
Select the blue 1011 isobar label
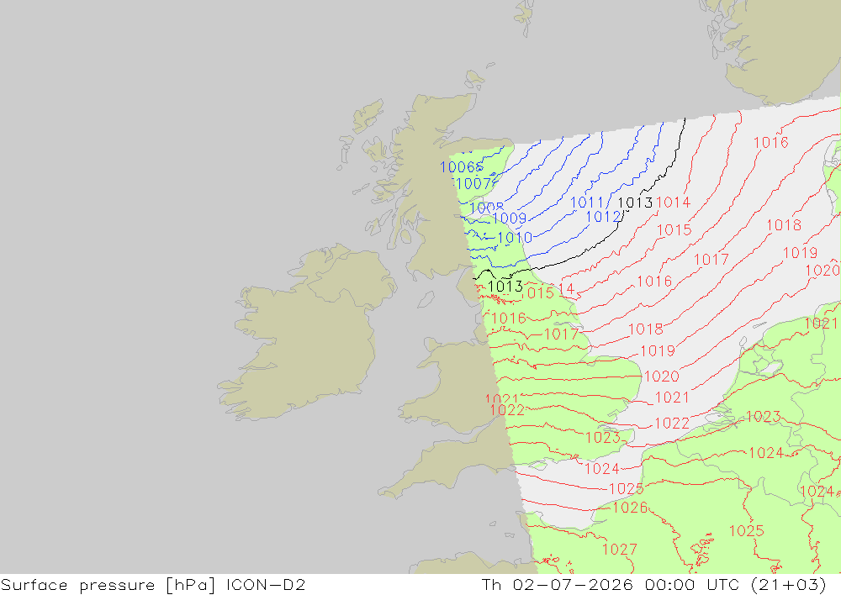pos(587,203)
